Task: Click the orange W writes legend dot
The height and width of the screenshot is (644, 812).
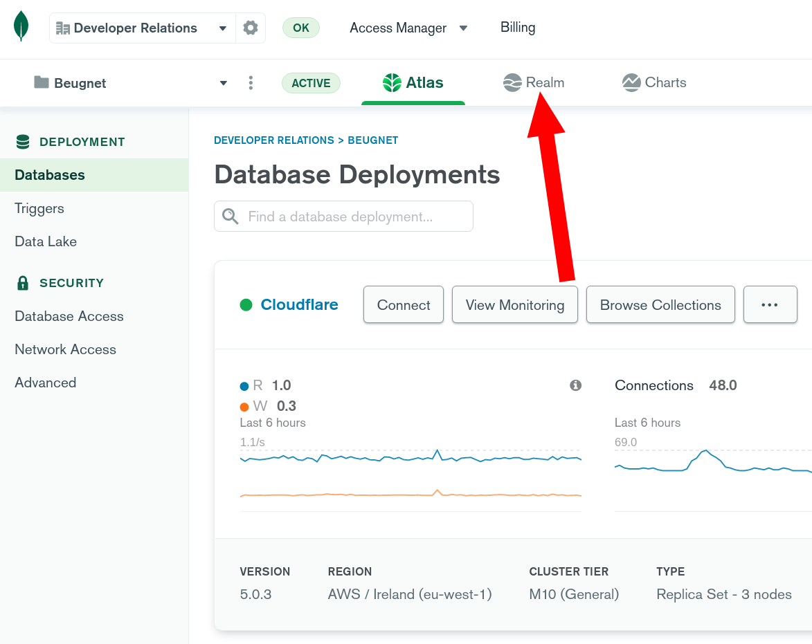Action: pos(244,407)
